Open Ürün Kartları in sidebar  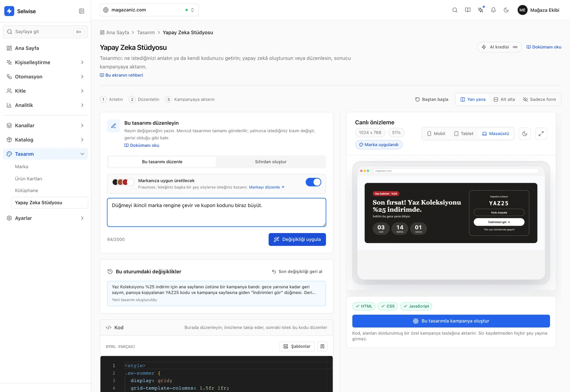(28, 179)
